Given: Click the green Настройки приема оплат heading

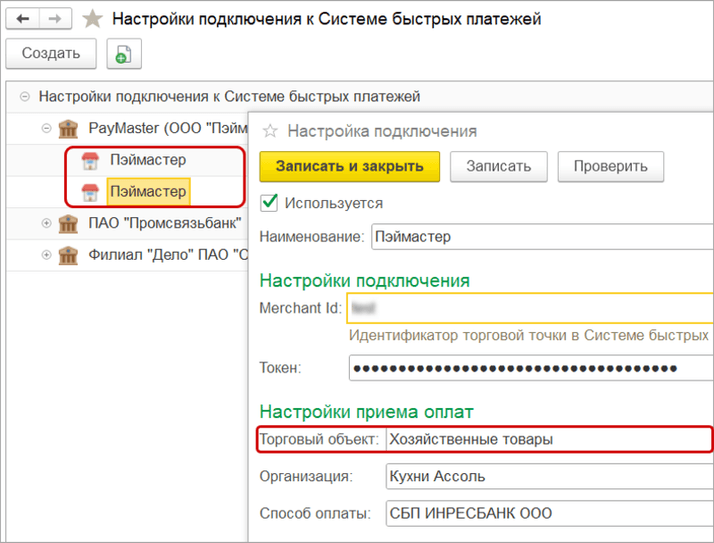Looking at the screenshot, I should point(367,412).
